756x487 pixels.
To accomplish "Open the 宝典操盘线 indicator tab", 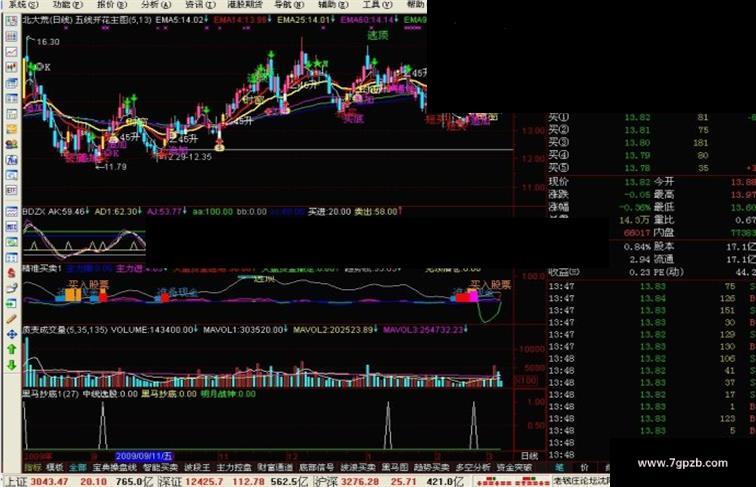I will click(x=115, y=467).
